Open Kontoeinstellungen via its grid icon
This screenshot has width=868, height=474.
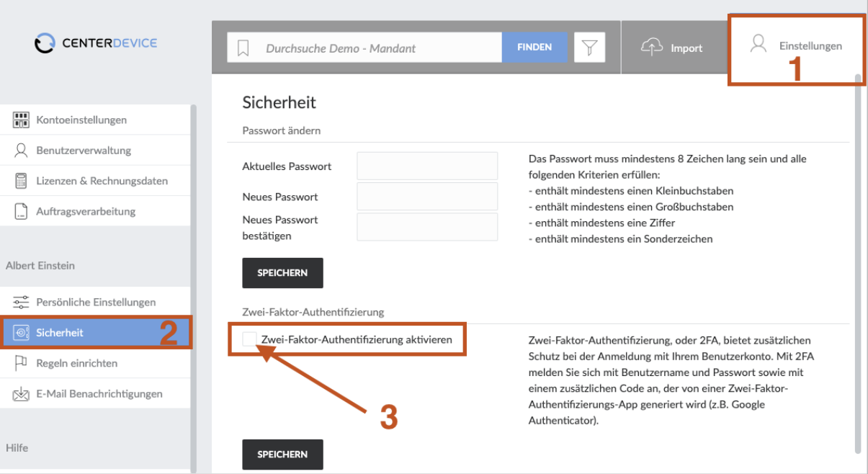(x=21, y=120)
